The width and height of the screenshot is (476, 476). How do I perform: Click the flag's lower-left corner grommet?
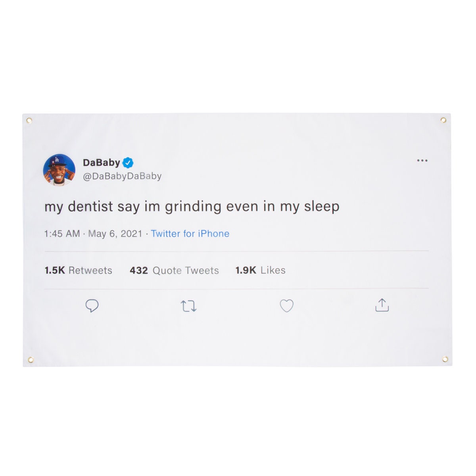pos(31,360)
